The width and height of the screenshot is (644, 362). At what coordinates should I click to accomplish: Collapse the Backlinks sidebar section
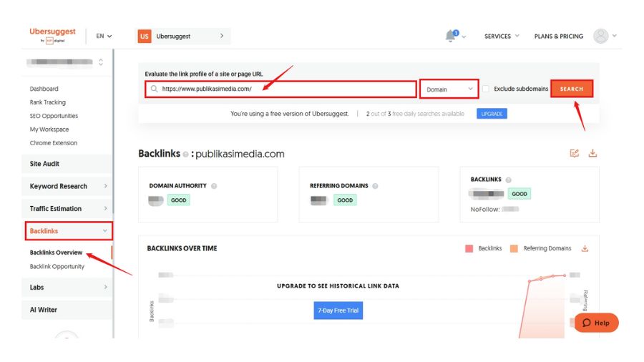[x=69, y=231]
